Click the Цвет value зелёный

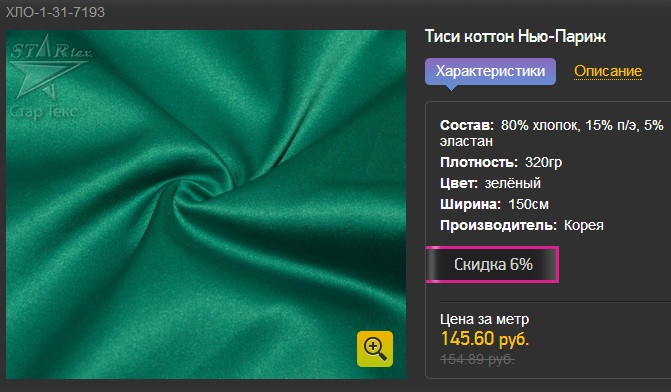point(513,184)
